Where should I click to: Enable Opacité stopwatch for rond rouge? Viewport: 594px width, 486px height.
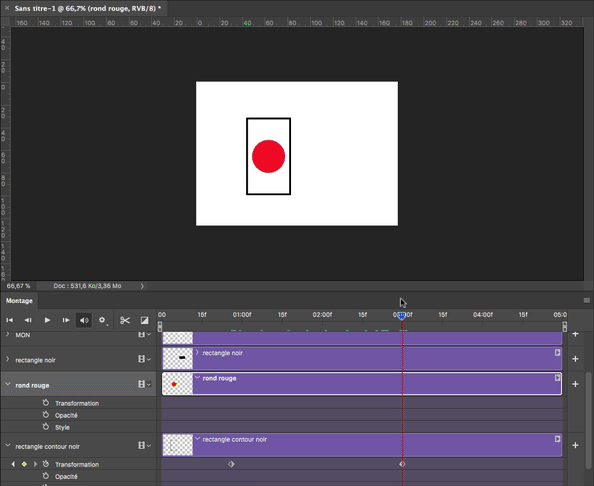point(46,415)
